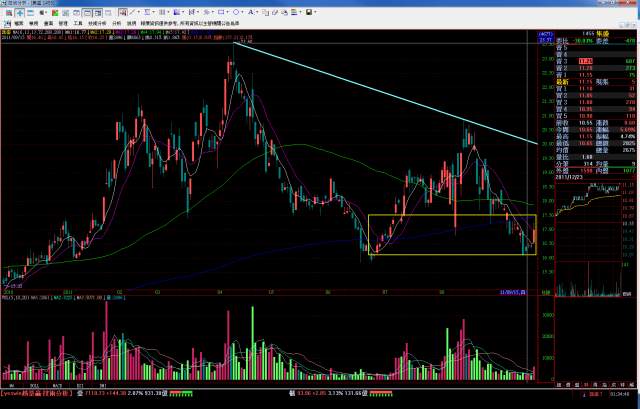Open dropdown arrow beside save disk icon
This screenshot has height=409, width=640.
[315, 12]
